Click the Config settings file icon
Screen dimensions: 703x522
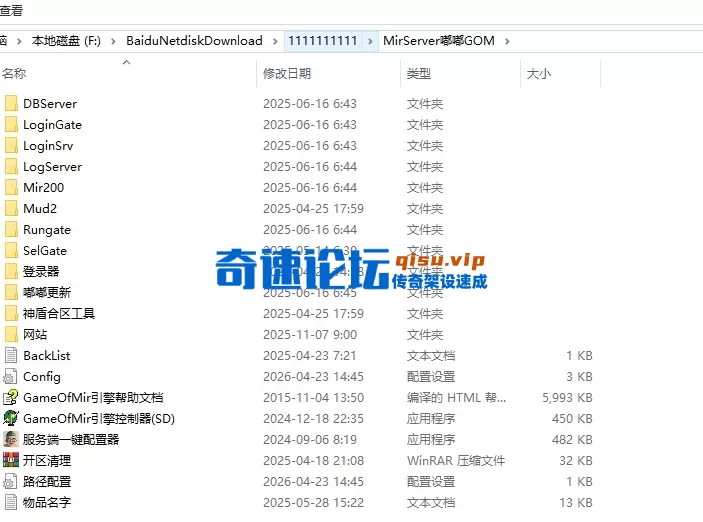click(11, 377)
